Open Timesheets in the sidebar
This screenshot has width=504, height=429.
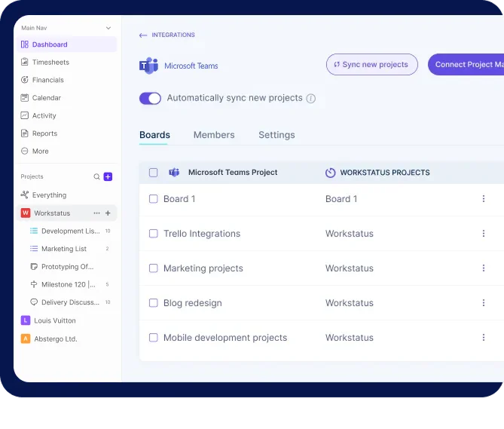[x=50, y=63]
